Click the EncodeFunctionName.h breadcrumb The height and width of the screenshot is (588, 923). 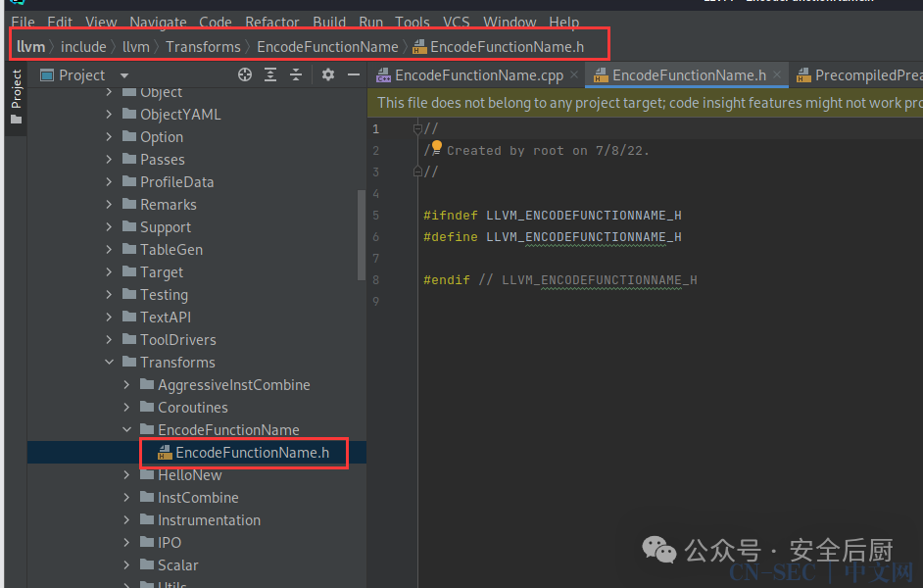(499, 46)
